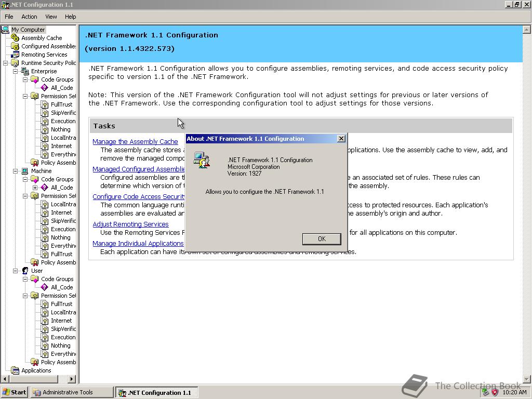Screen dimensions: 532x399
Task: Expand Machine All_Code node
Action: [35, 188]
